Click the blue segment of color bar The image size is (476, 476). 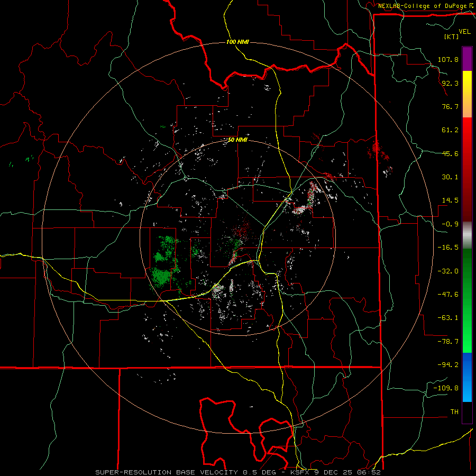pos(467,377)
